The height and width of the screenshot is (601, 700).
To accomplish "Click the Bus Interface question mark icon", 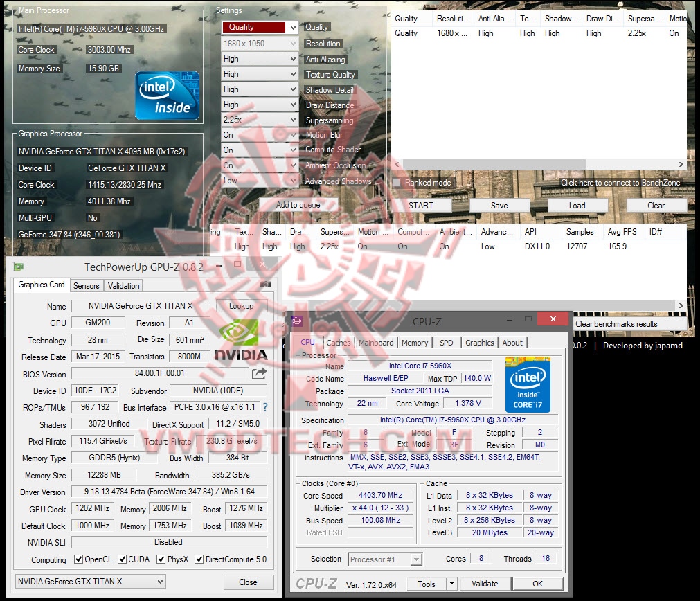I will (265, 406).
